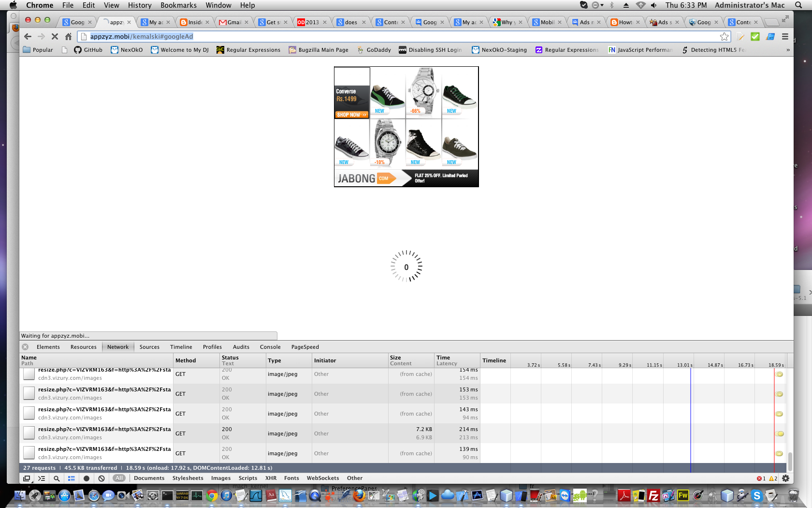Open Spotlight search in menu bar
The width and height of the screenshot is (812, 508).
click(x=798, y=5)
